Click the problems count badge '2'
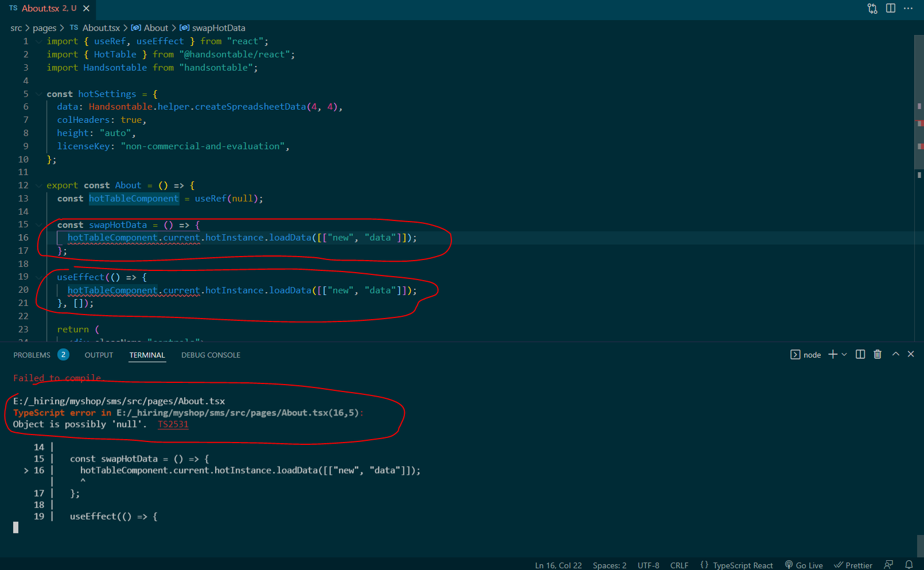This screenshot has height=570, width=924. 63,355
